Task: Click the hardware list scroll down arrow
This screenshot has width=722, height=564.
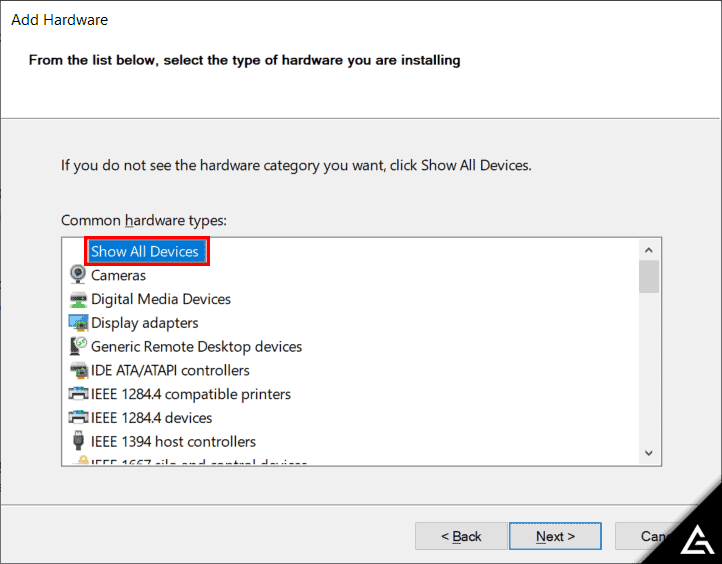Action: [649, 453]
